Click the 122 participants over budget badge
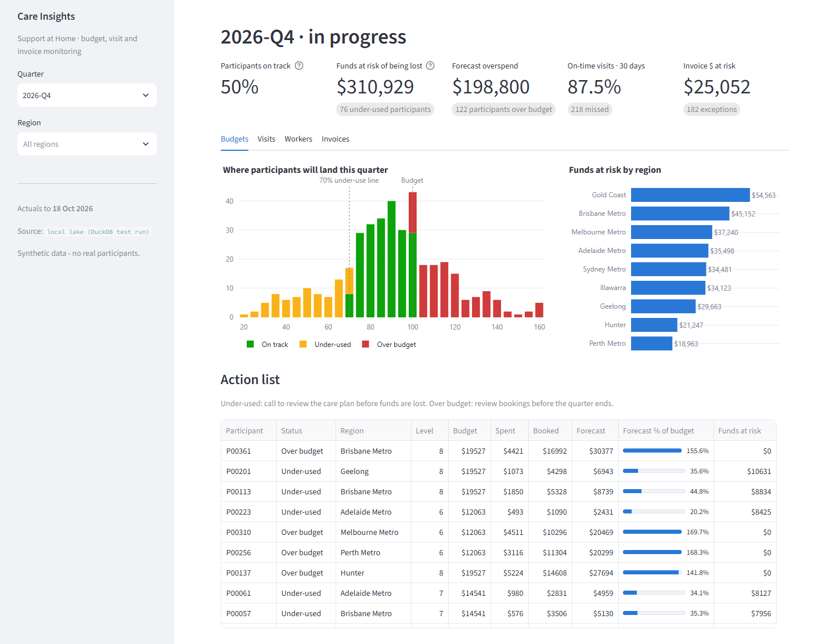The width and height of the screenshot is (836, 644). [504, 109]
